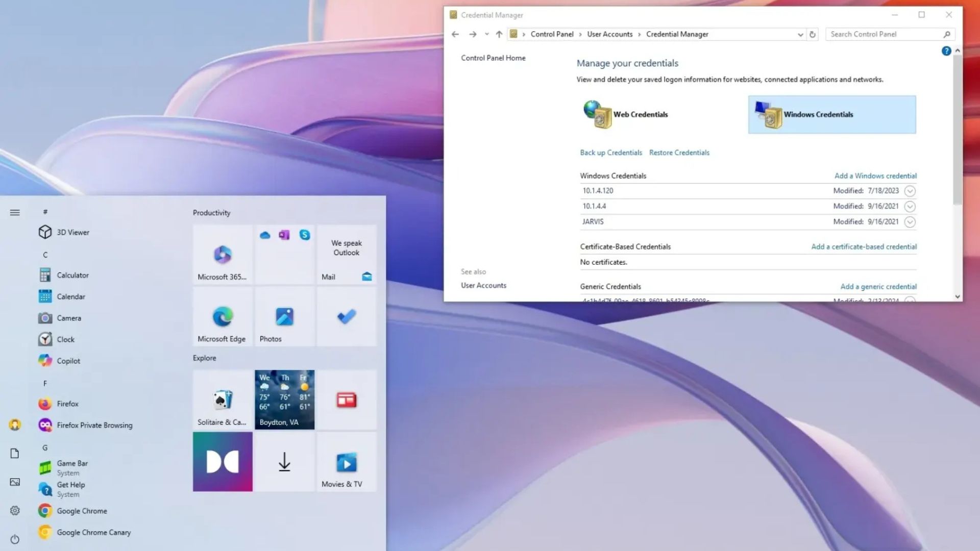Go to User Accounts via the breadcrumb
980x551 pixels.
pyautogui.click(x=609, y=34)
